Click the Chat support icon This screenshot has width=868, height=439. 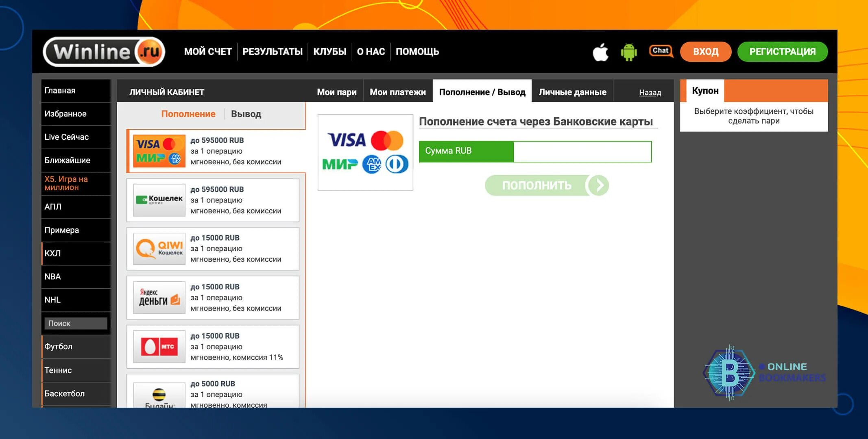(x=659, y=50)
